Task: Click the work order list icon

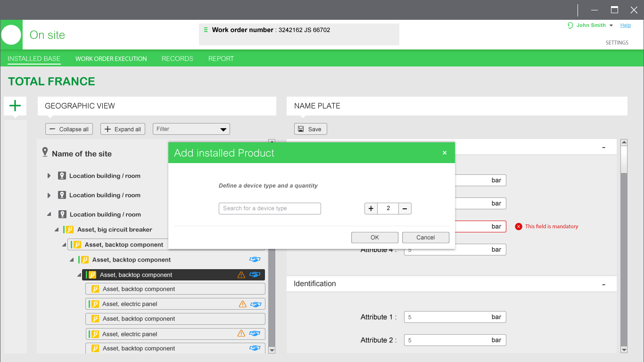Action: [206, 30]
